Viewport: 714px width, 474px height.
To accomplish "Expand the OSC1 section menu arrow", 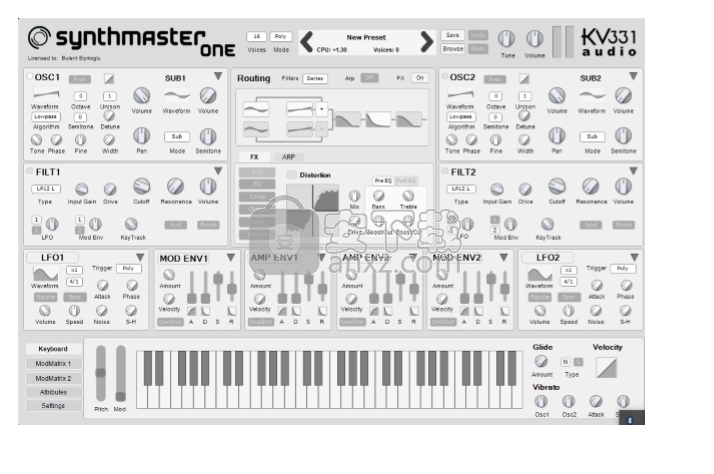I will [218, 76].
